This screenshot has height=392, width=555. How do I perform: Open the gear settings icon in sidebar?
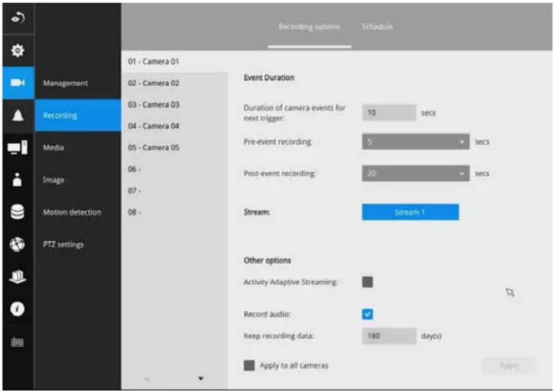[18, 51]
